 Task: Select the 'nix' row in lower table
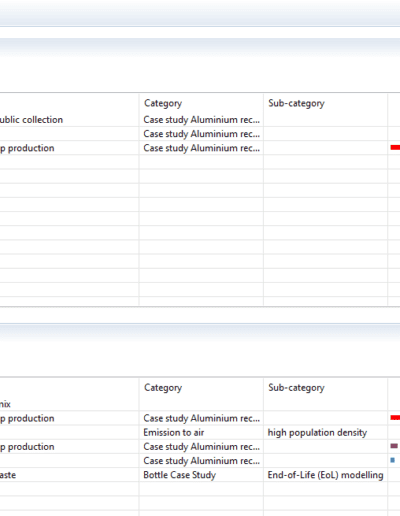pos(200,404)
